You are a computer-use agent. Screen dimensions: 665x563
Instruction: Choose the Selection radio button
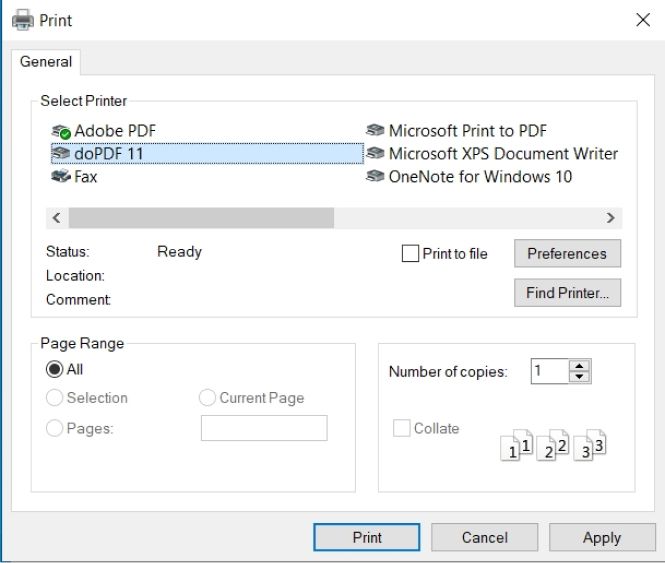tap(54, 398)
